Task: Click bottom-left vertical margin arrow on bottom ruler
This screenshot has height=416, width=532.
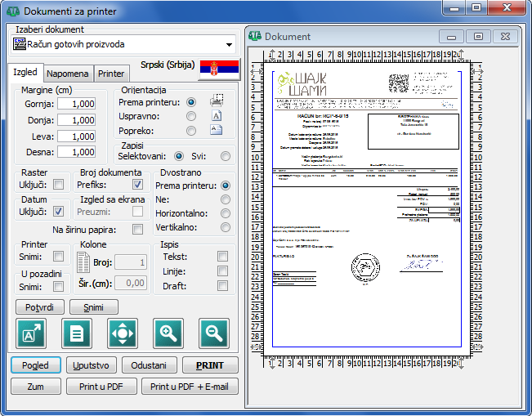Action: click(272, 364)
